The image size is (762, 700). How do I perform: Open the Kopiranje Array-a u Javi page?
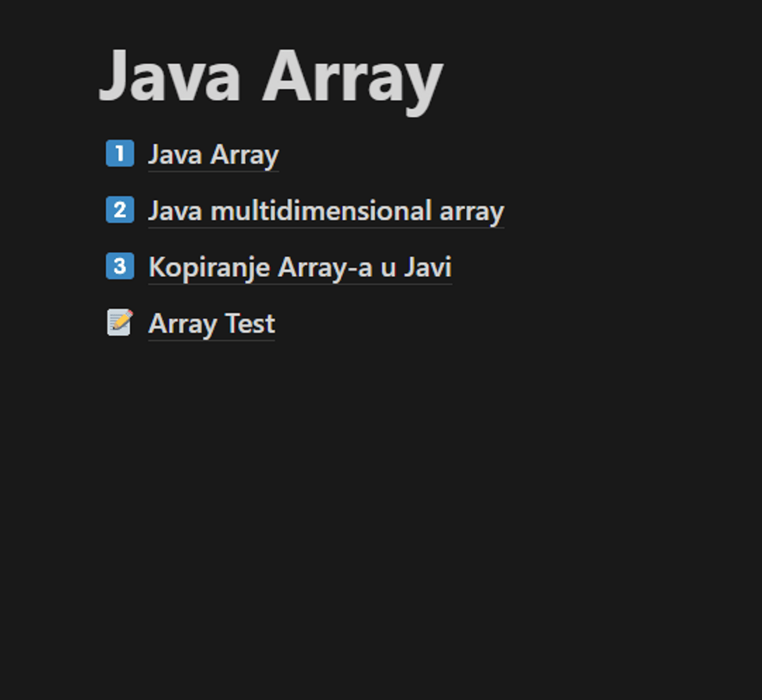pos(300,267)
